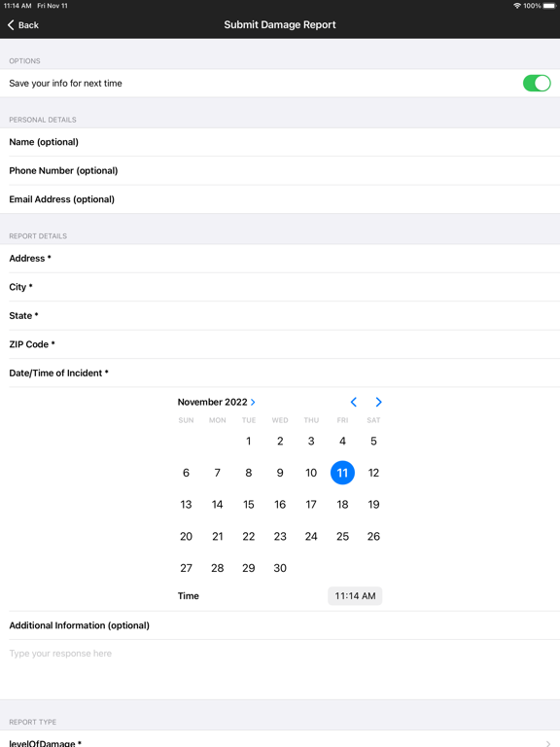
Task: Tap the Phone Number (optional) field
Action: click(280, 170)
